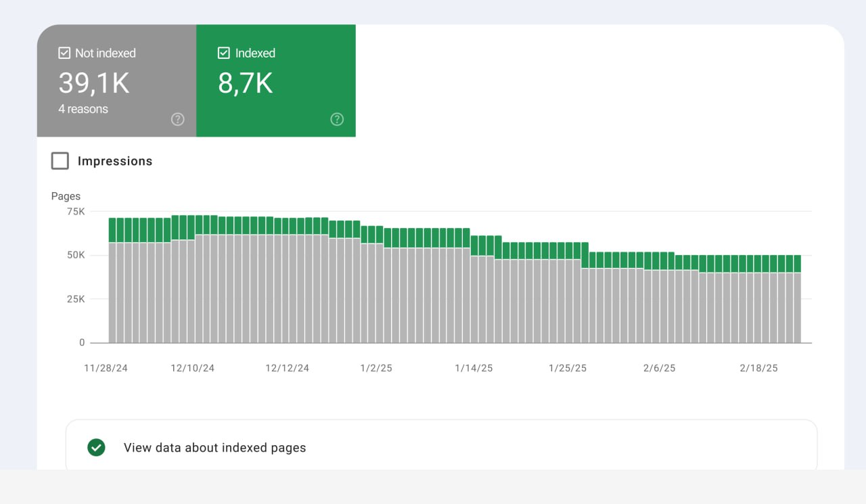
Task: Click green checkmark icon beside View data
Action: [97, 448]
